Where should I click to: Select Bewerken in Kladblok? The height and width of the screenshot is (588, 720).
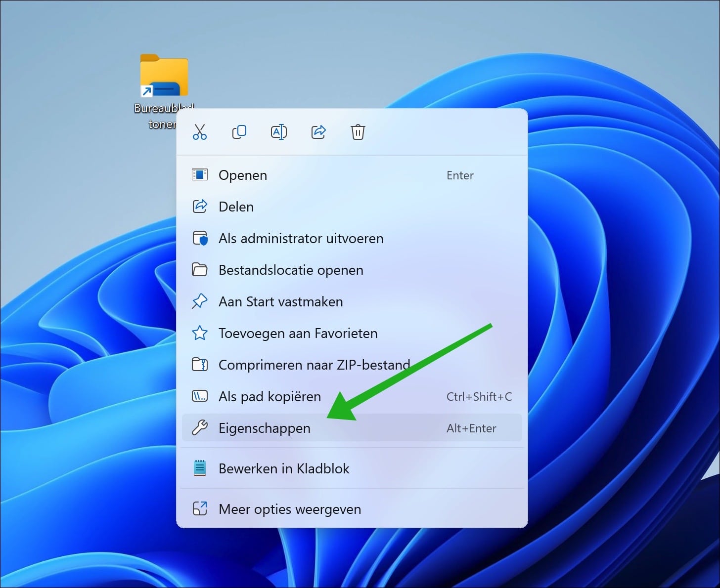[284, 468]
